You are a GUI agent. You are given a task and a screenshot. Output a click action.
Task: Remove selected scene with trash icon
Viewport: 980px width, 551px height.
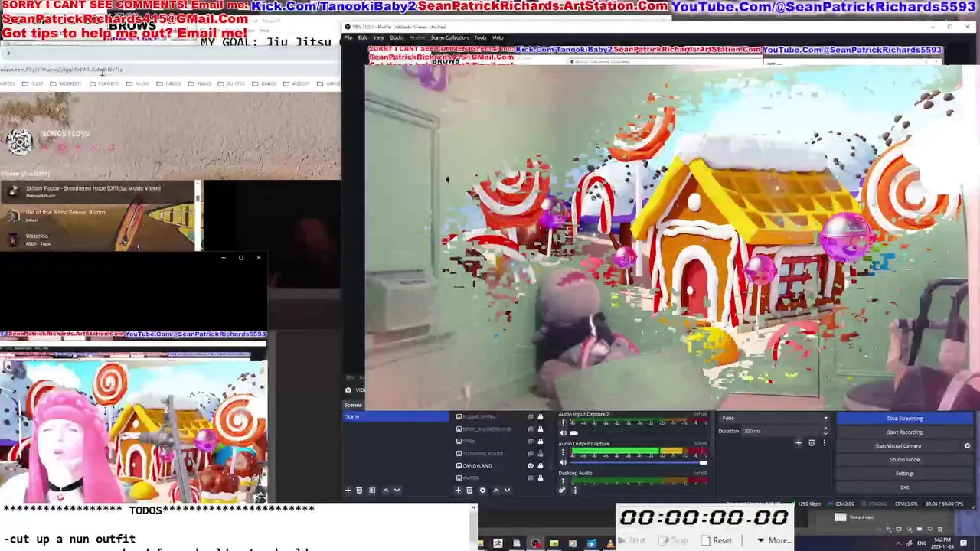(359, 491)
